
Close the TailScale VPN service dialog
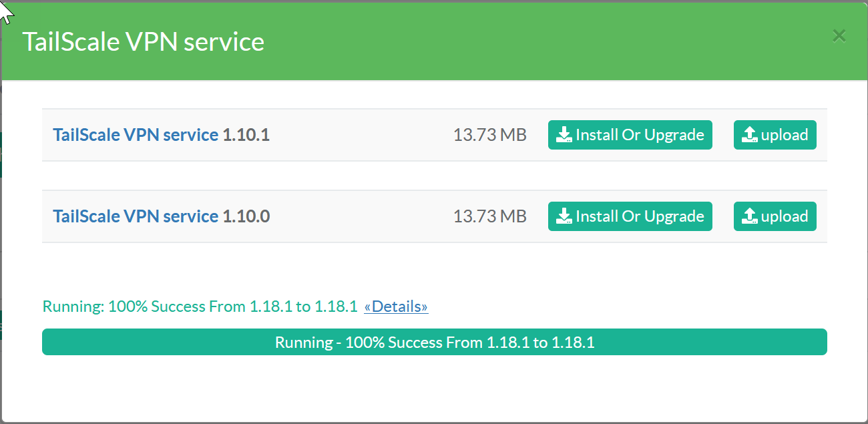pyautogui.click(x=839, y=36)
